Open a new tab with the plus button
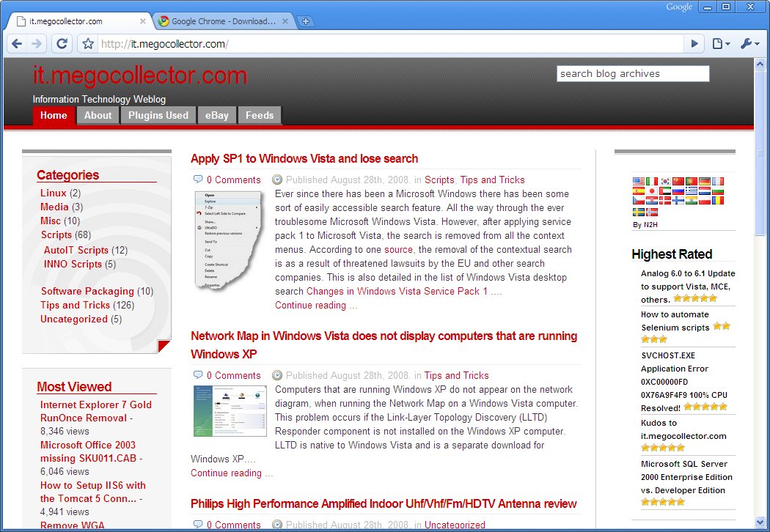This screenshot has width=770, height=532. click(306, 21)
